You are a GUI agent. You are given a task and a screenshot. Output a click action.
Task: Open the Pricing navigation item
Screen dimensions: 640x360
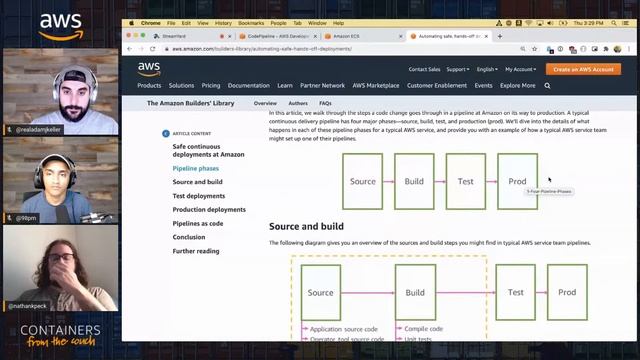[211, 86]
